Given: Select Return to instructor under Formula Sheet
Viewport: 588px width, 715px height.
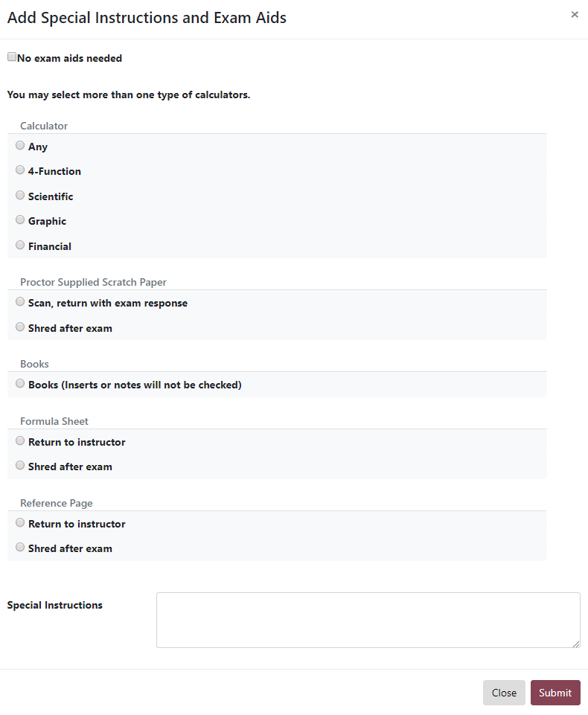Looking at the screenshot, I should [x=20, y=441].
